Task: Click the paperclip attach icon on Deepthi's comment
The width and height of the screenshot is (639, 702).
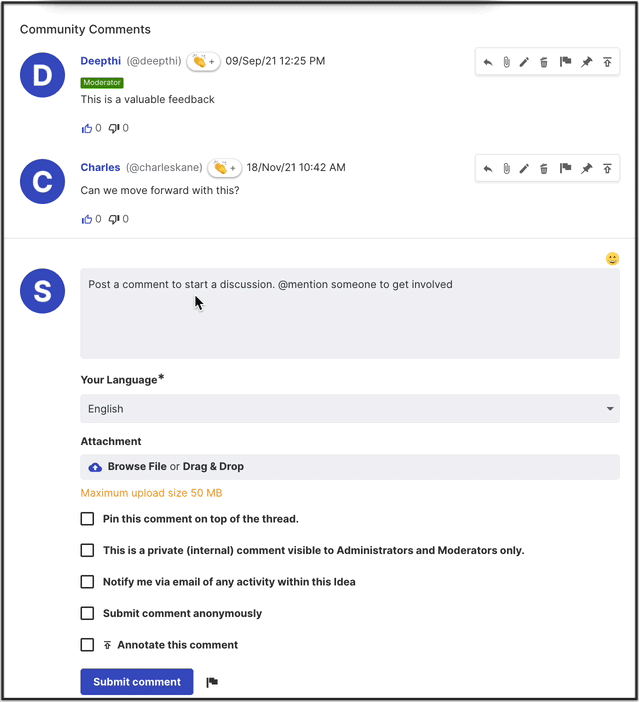Action: (x=506, y=62)
